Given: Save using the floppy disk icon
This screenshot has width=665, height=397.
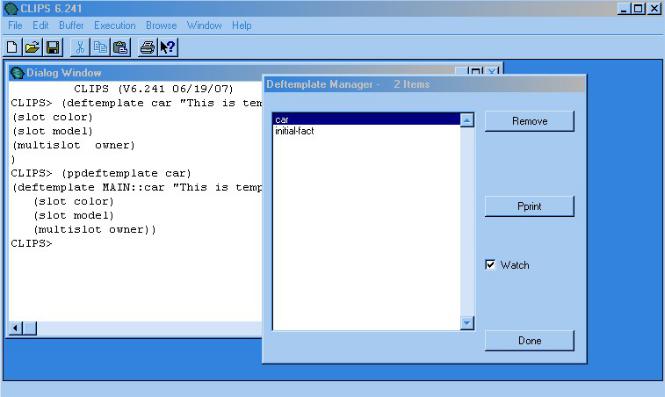Looking at the screenshot, I should pyautogui.click(x=53, y=47).
